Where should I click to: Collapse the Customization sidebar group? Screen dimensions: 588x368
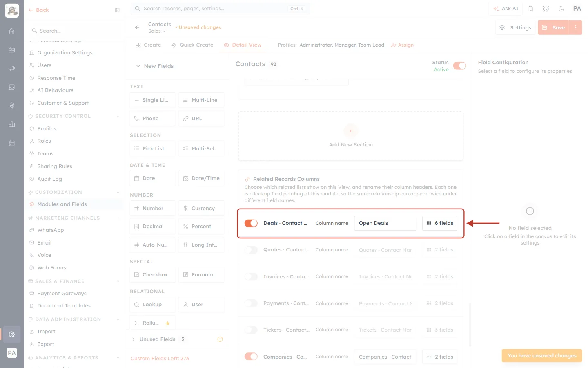point(118,192)
